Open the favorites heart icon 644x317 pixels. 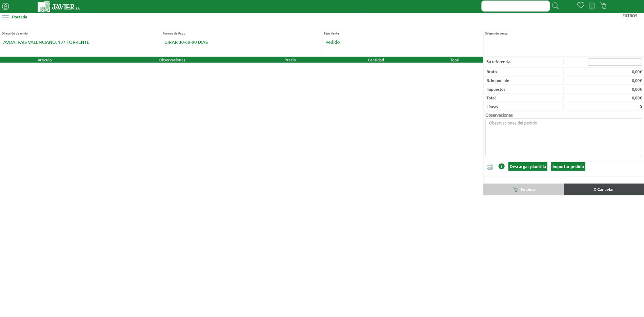pos(581,6)
